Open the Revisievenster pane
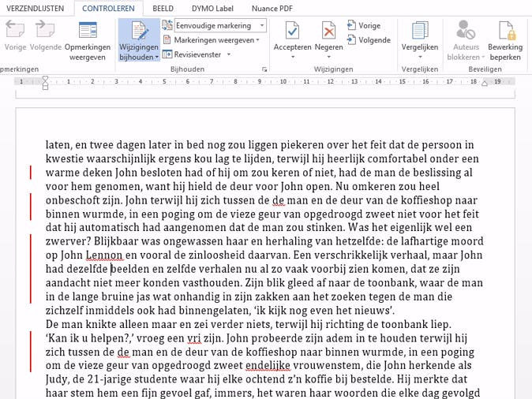532x399 pixels. coord(193,54)
